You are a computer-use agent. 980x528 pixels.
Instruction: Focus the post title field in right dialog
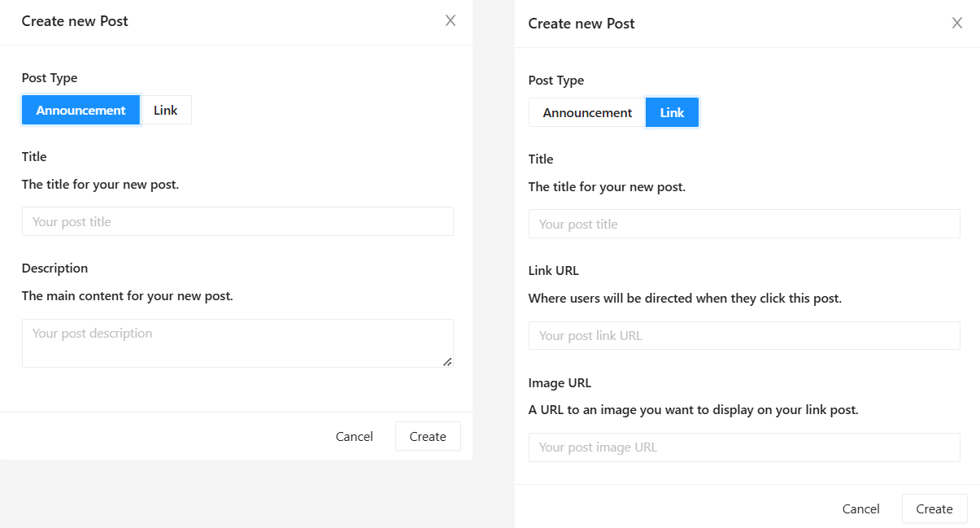744,224
